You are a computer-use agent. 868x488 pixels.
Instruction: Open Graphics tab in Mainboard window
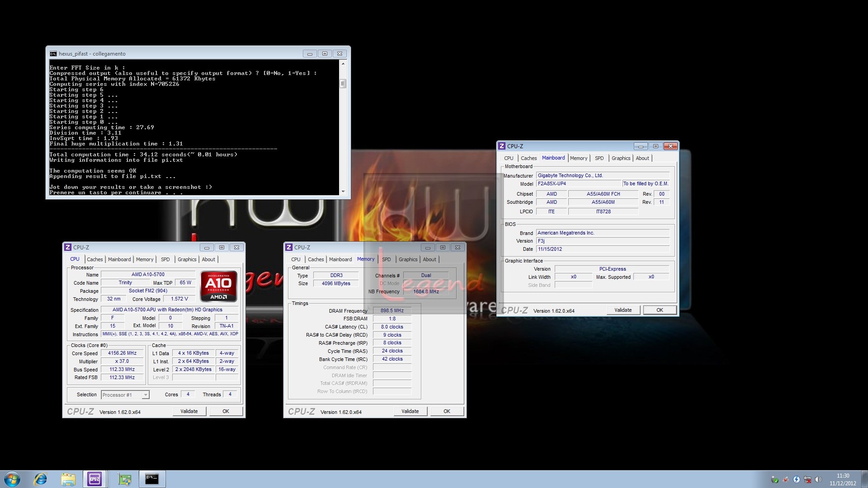(621, 158)
